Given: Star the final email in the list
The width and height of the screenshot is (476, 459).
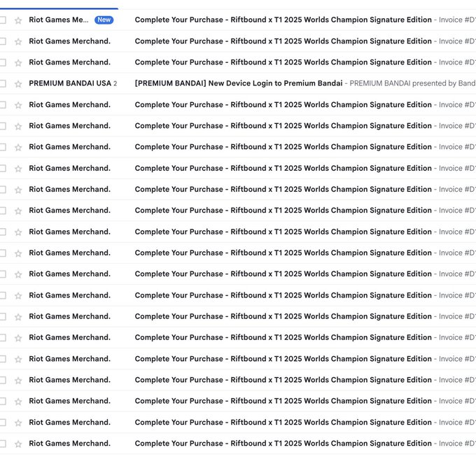Looking at the screenshot, I should point(18,444).
